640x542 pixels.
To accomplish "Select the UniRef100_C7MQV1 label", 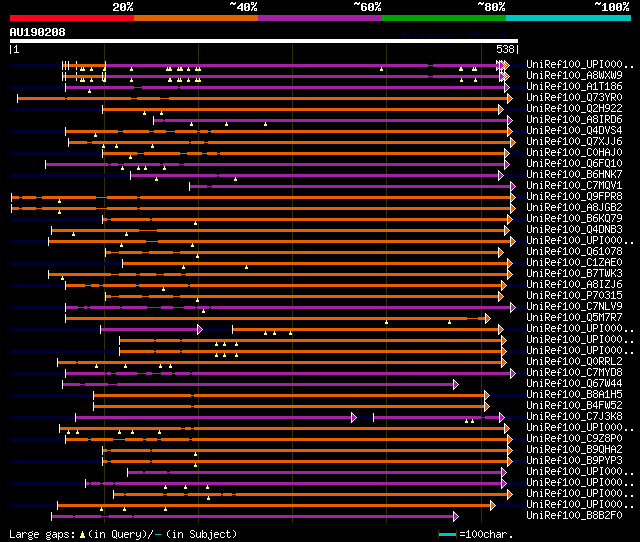I will tap(574, 185).
